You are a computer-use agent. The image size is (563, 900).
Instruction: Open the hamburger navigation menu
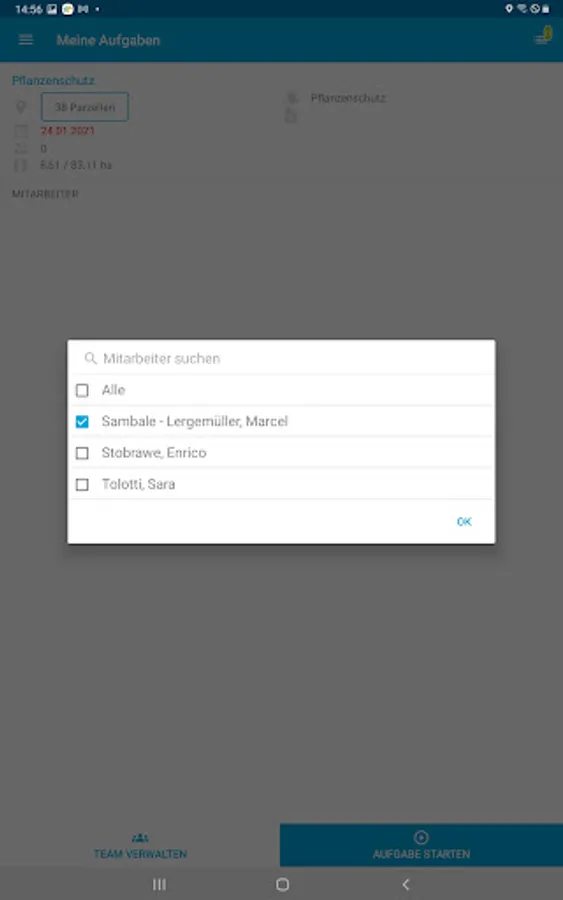(26, 40)
